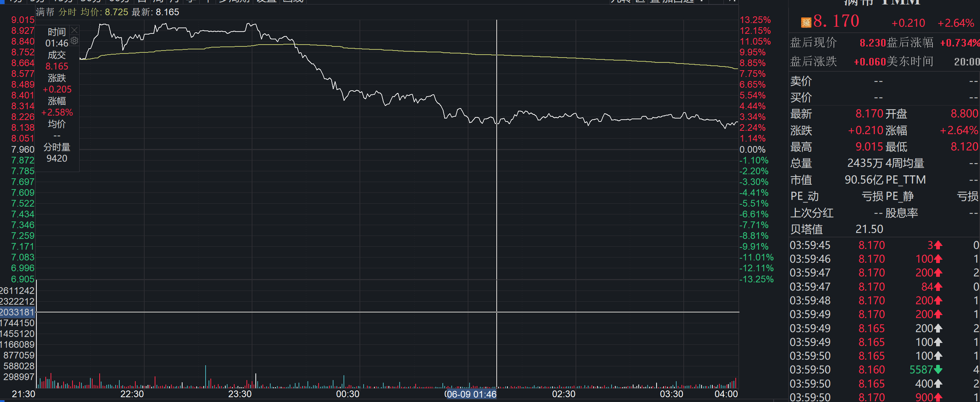This screenshot has width=980, height=402.
Task: Click the tallest cyan volume bar
Action: pos(206,376)
